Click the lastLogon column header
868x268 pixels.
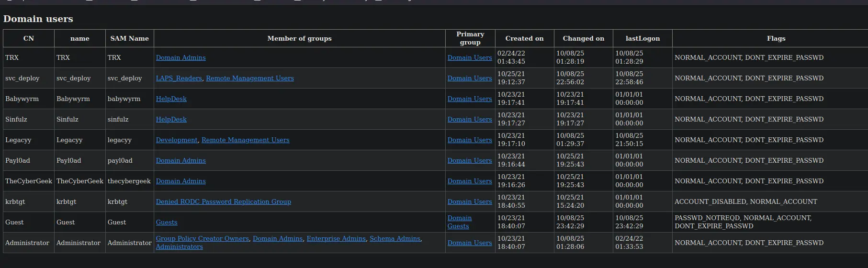tap(643, 38)
